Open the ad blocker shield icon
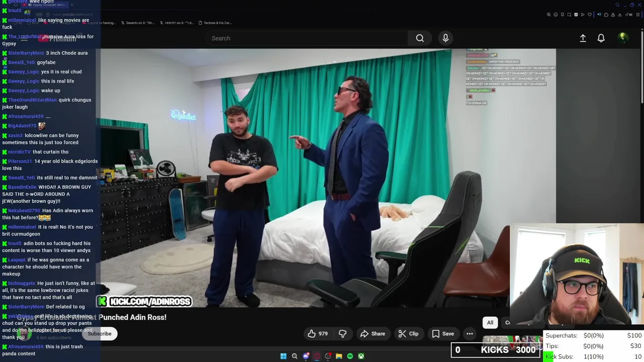Viewport: 644px width, 362px height. [576, 15]
